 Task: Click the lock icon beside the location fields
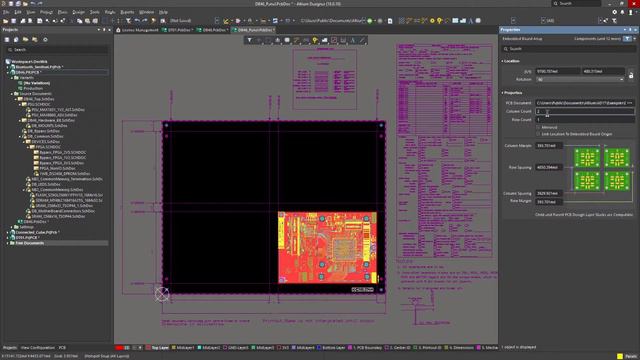(631, 75)
